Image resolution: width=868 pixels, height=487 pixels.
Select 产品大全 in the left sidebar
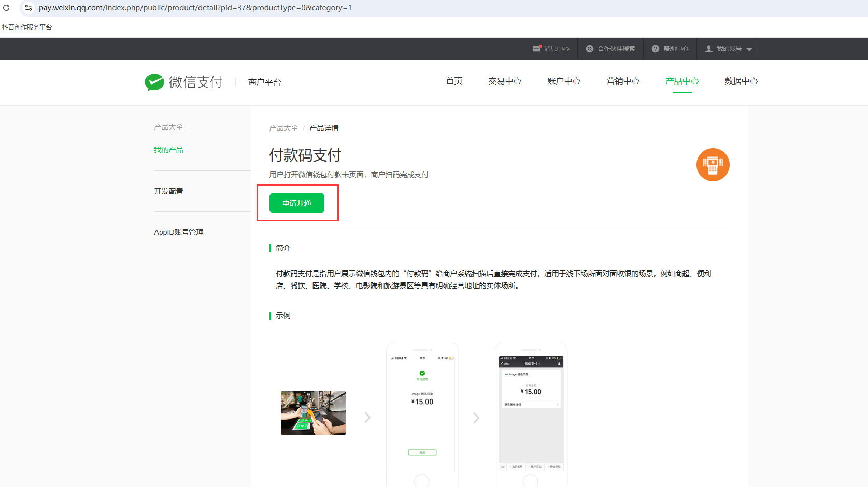point(168,127)
